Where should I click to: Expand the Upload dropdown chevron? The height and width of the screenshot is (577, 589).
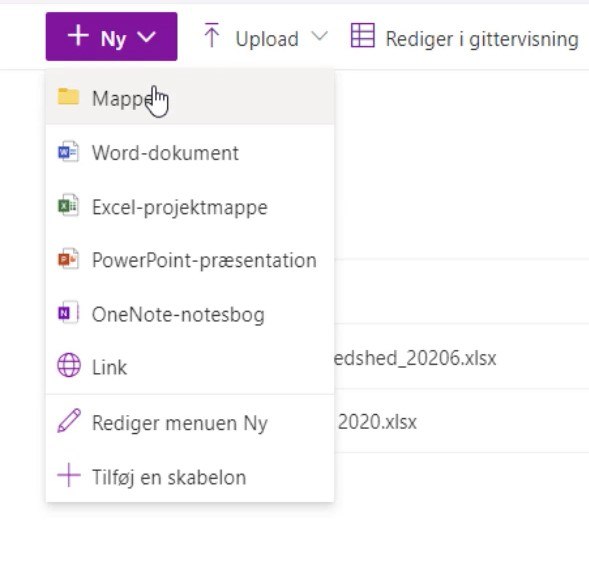[320, 36]
